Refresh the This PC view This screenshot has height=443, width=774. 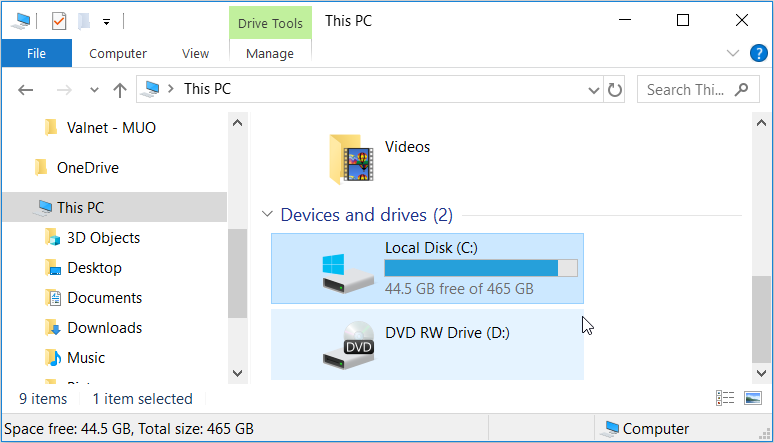tap(615, 90)
